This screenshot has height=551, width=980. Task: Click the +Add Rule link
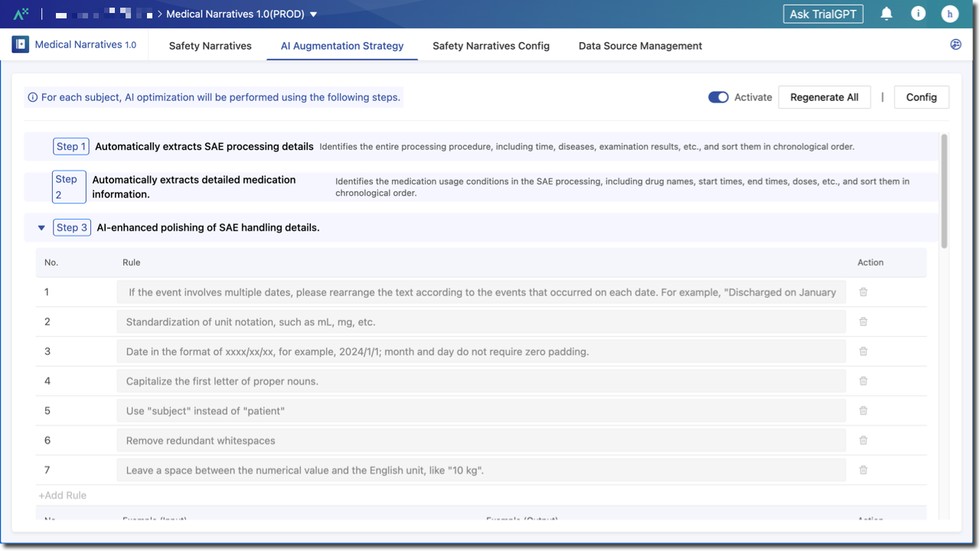tap(63, 495)
